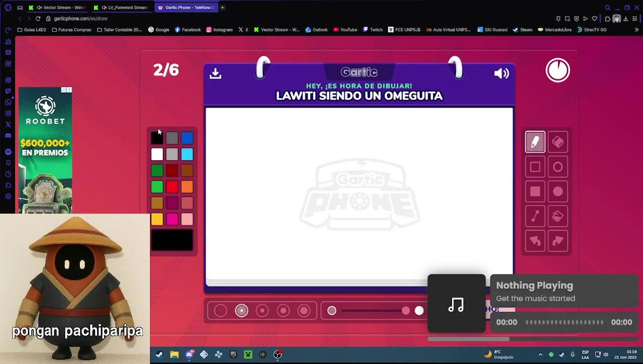
Task: Open the Futuras Compras bookmark folder
Action: pyautogui.click(x=71, y=30)
